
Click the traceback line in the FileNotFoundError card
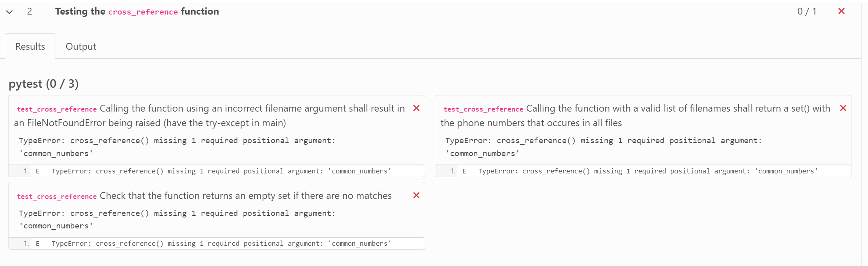[x=217, y=171]
